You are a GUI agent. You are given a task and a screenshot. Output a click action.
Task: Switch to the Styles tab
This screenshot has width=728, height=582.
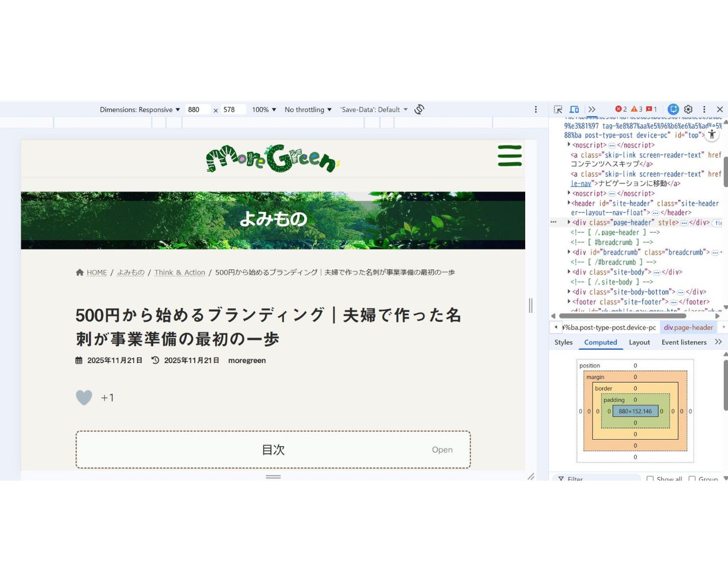coord(564,342)
